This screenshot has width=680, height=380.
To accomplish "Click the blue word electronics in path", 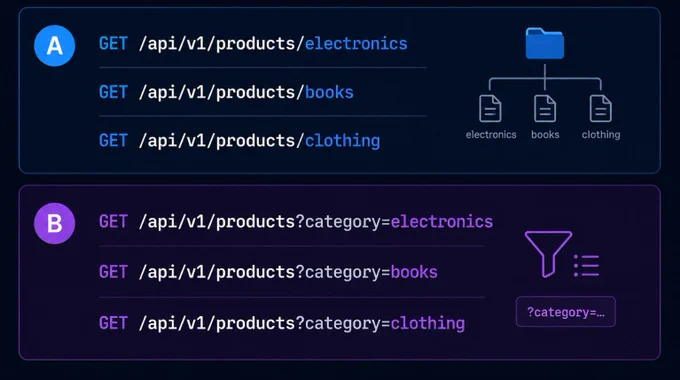I will 356,44.
